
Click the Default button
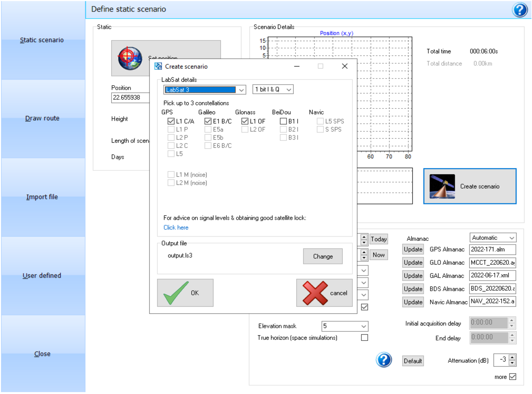[413, 361]
